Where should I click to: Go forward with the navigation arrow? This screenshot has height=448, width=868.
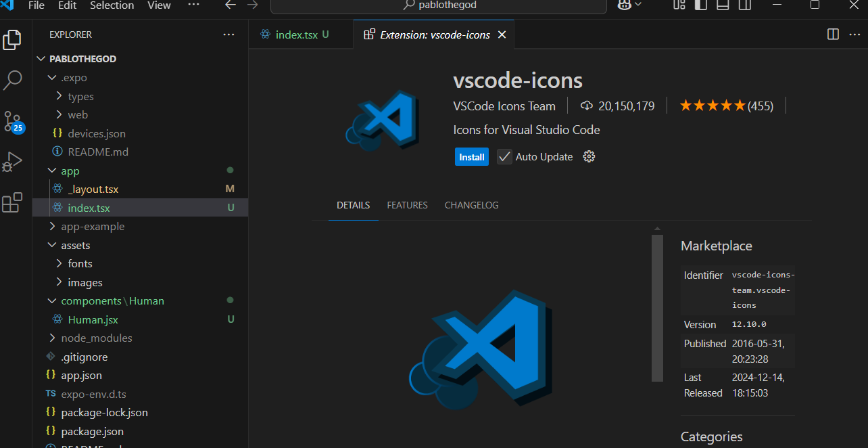[253, 5]
